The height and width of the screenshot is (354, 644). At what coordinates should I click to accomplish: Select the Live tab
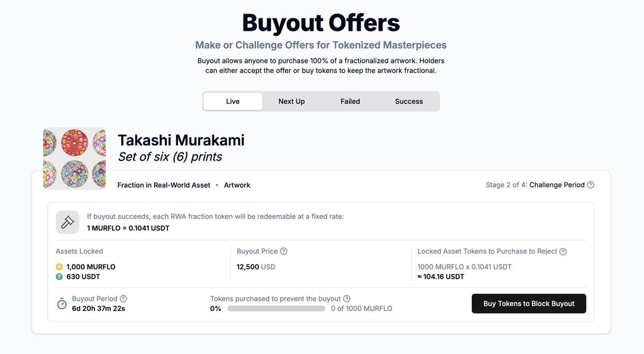(x=233, y=102)
